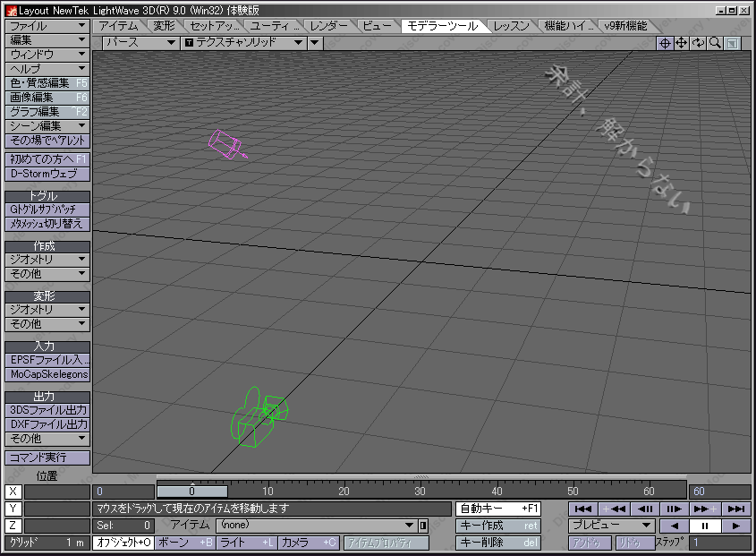
Task: Click the 3DSファイル出力 export button
Action: [47, 410]
